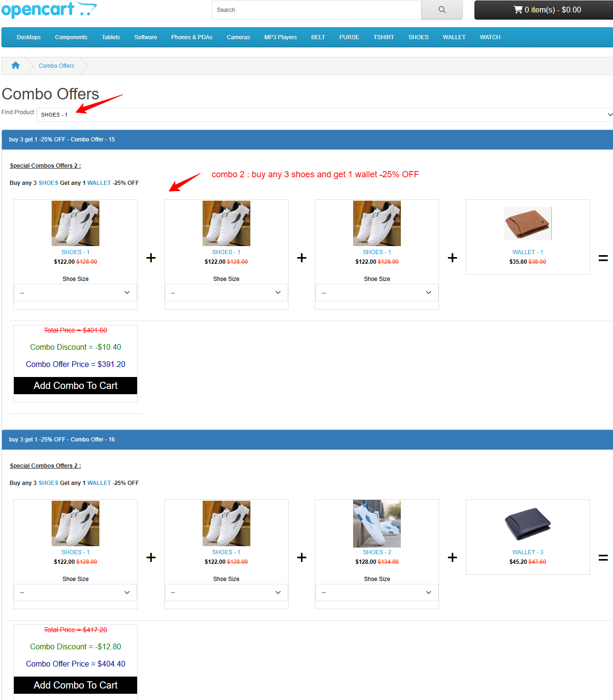
Task: Open the WALLET - 1 product link
Action: 527,252
